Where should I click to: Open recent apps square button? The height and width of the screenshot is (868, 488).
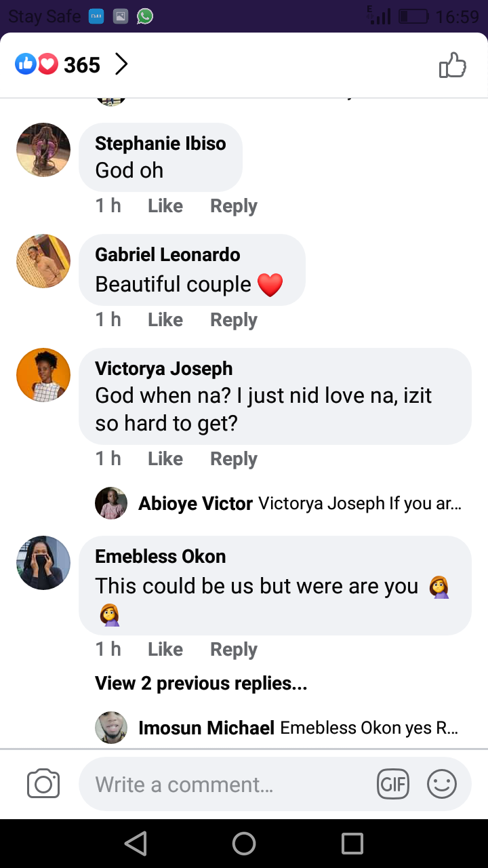pyautogui.click(x=352, y=844)
